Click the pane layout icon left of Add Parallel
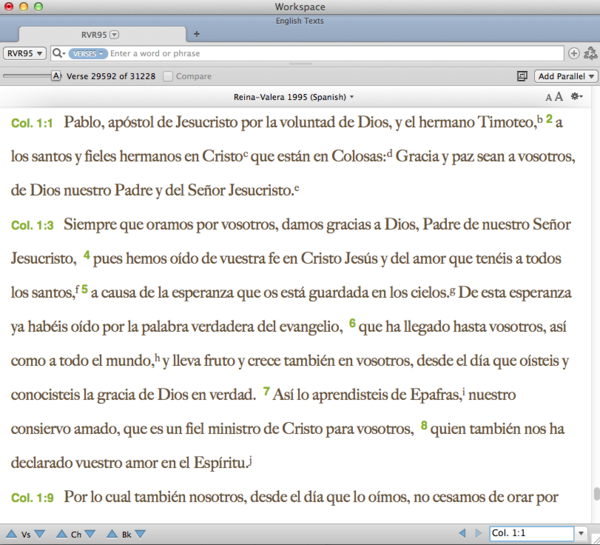The image size is (600, 545). (522, 76)
